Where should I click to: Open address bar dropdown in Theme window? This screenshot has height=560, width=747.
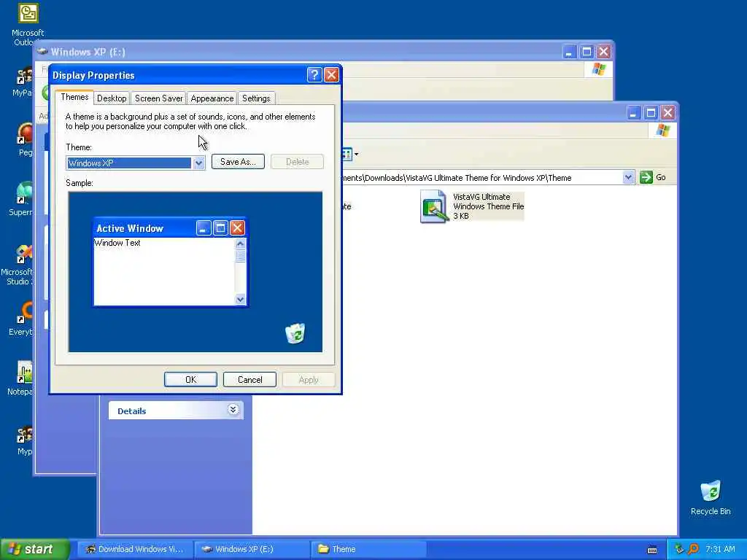pos(628,177)
